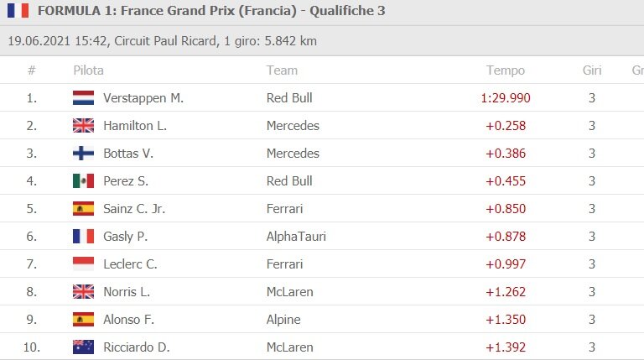Sort by the Giri column header
Viewport: 644px width, 360px height.
pos(592,70)
